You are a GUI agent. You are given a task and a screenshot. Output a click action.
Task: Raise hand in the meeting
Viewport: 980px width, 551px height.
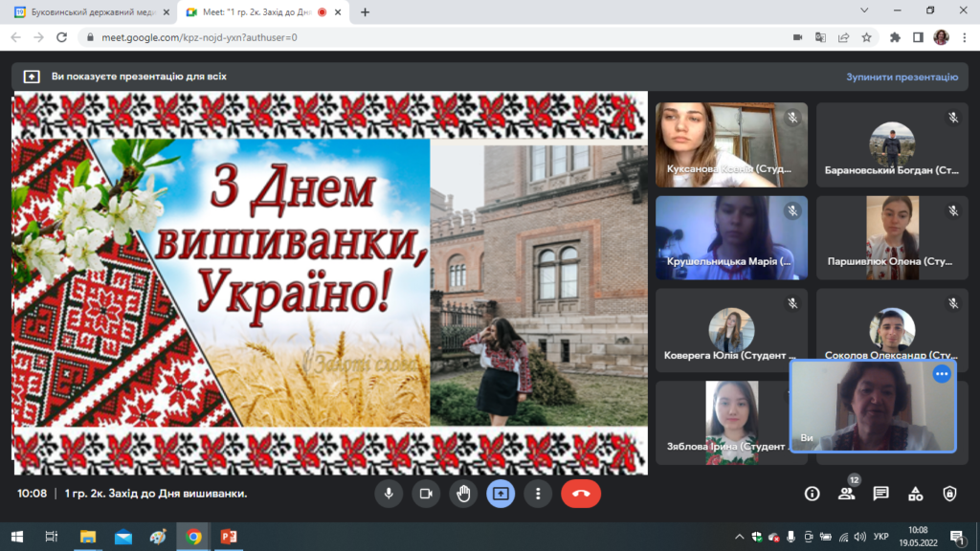[x=463, y=494]
